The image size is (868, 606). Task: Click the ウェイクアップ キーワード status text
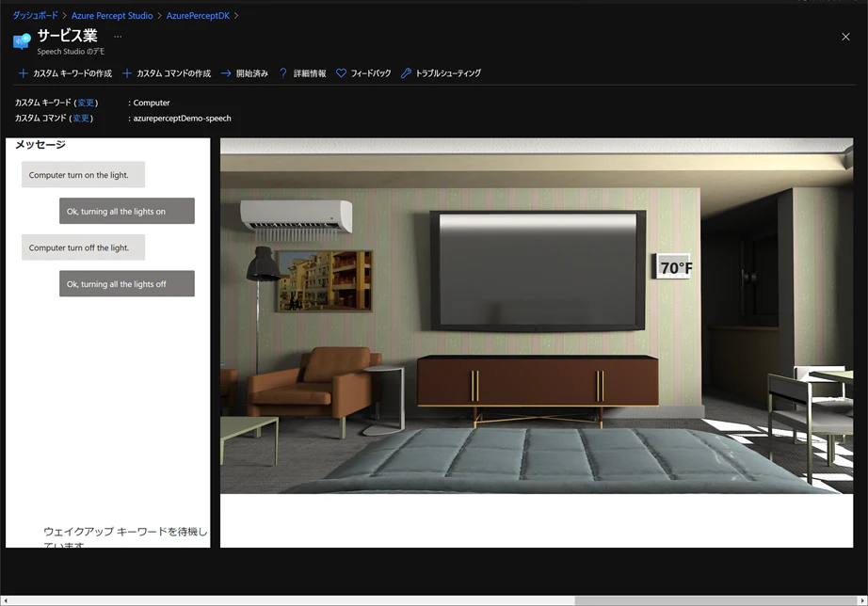coord(125,536)
